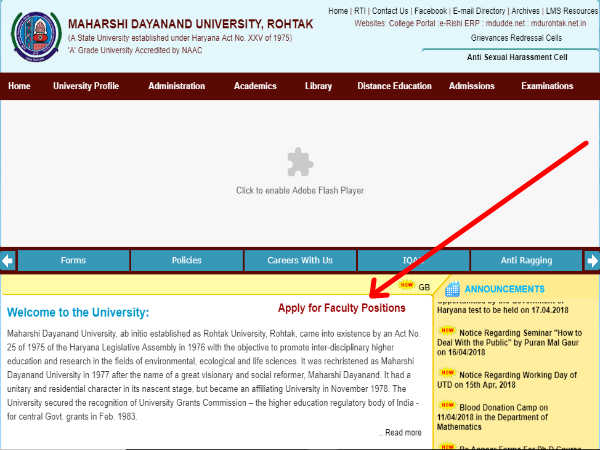Open the University Profile menu
This screenshot has width=600, height=450.
click(86, 86)
